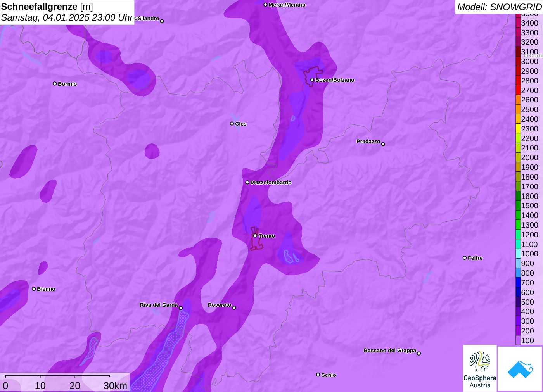Select the 1000 m cyan legend swatch
Viewport: 543px width, 392px height.
(518, 254)
